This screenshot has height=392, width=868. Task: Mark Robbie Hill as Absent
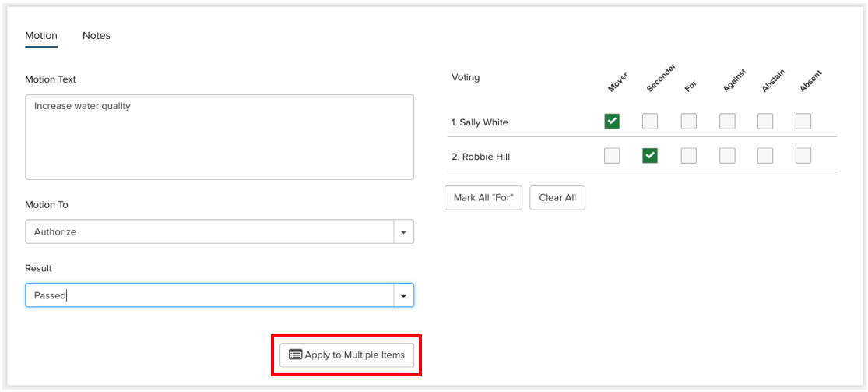coord(803,156)
